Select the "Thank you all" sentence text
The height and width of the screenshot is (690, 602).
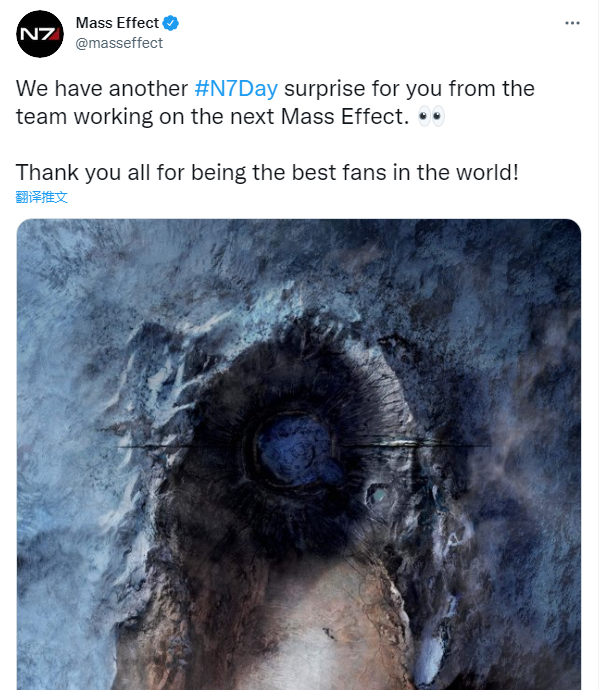(x=267, y=172)
